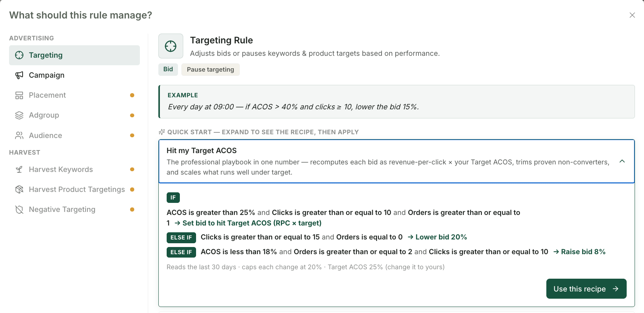The image size is (644, 313).
Task: Click the orange dot beside Audience
Action: click(132, 135)
